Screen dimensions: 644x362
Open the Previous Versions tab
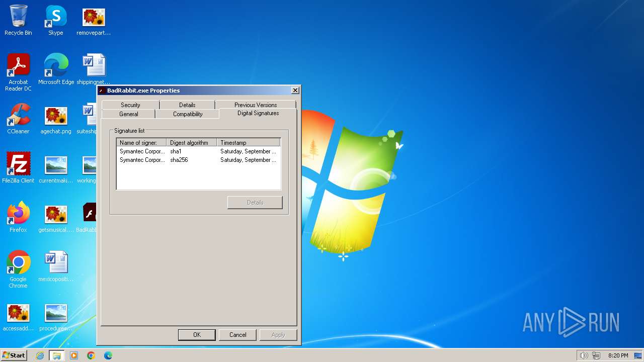click(256, 105)
